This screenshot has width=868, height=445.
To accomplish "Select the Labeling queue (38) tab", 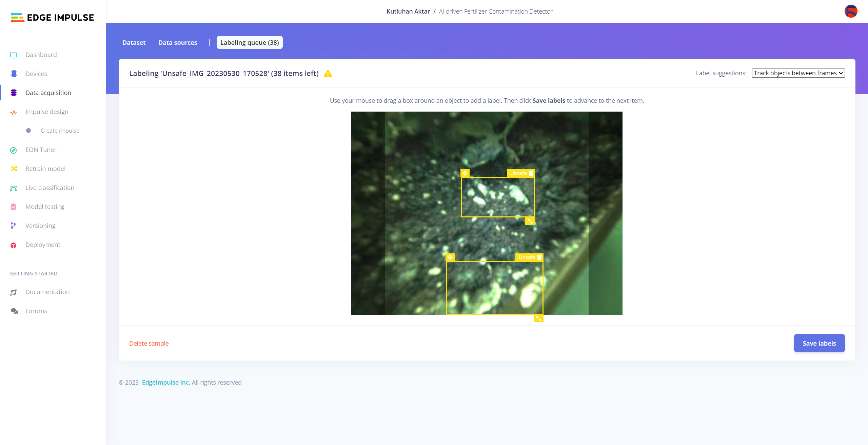I will tap(250, 43).
